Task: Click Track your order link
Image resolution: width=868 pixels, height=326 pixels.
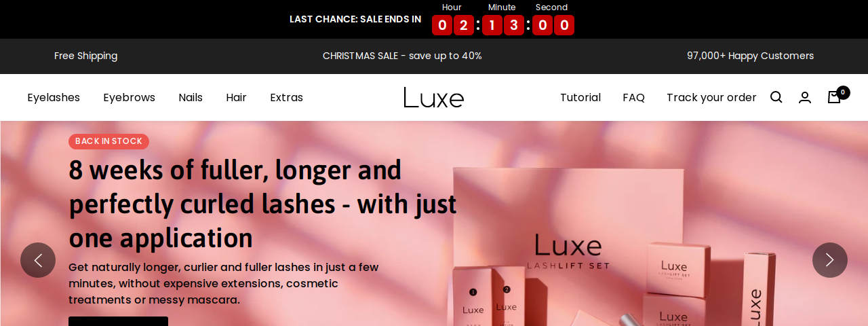Action: pos(711,97)
